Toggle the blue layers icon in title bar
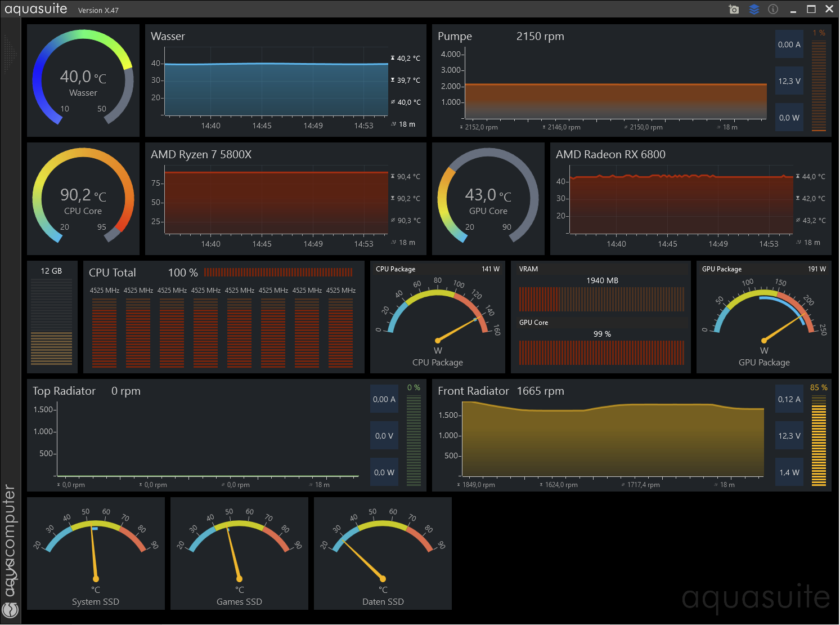 (x=754, y=9)
